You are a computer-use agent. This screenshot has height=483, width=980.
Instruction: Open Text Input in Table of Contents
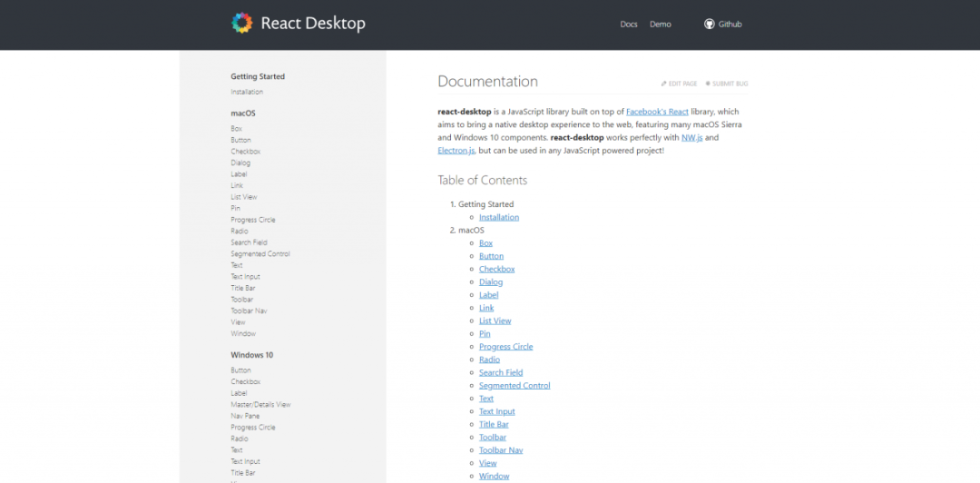point(497,411)
